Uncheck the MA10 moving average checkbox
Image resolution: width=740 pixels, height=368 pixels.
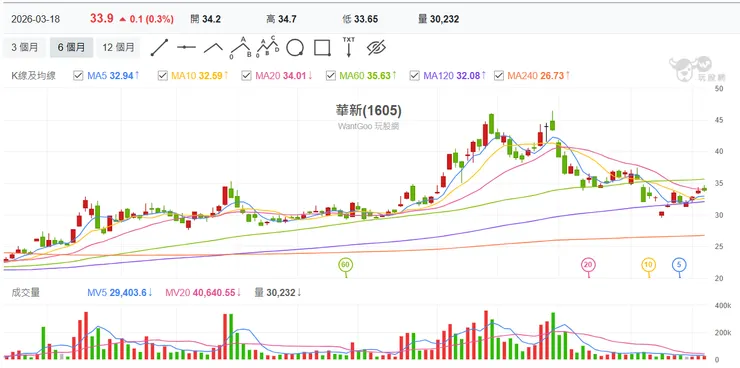[x=162, y=75]
